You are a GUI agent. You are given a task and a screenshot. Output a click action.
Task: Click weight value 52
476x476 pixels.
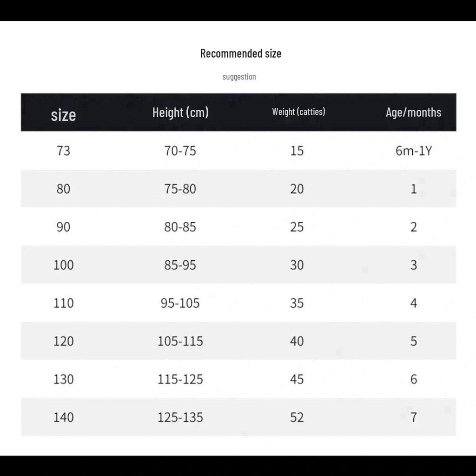297,417
